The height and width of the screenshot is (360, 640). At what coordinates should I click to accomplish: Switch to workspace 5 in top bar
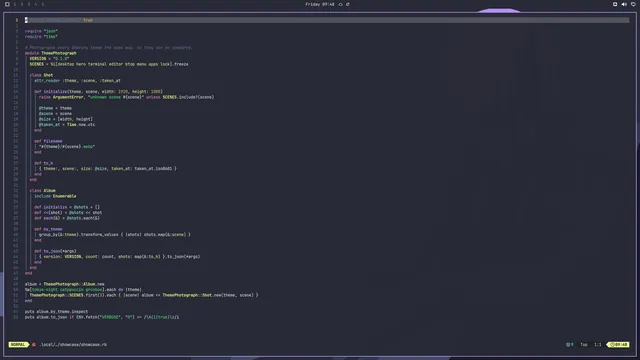pos(42,4)
